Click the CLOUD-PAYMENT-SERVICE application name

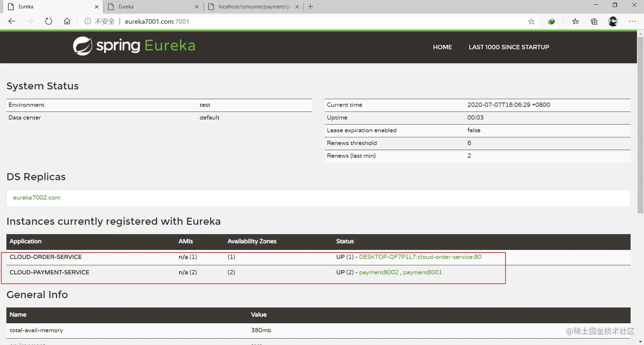point(49,272)
